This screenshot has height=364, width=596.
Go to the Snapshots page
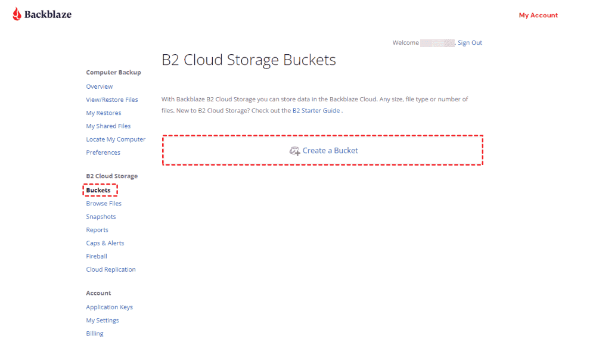pos(101,217)
